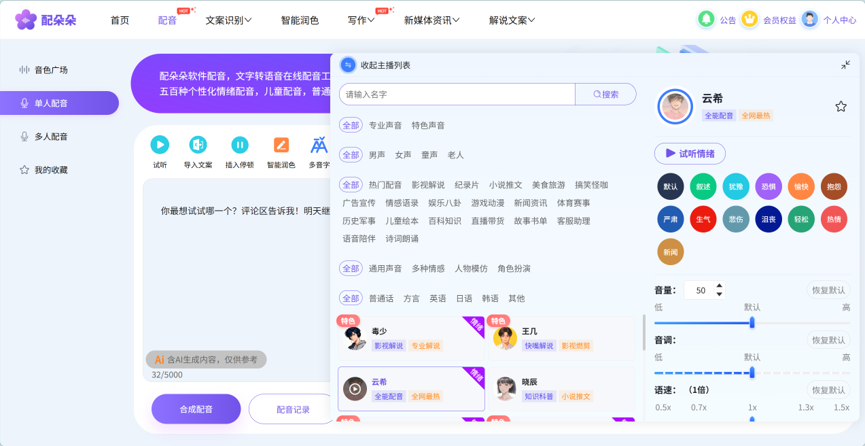Click the 智能润色 edit icon
Viewport: 865px width, 446px height.
tap(281, 145)
